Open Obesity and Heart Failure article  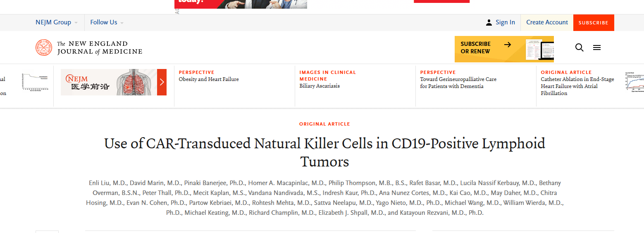coord(209,79)
